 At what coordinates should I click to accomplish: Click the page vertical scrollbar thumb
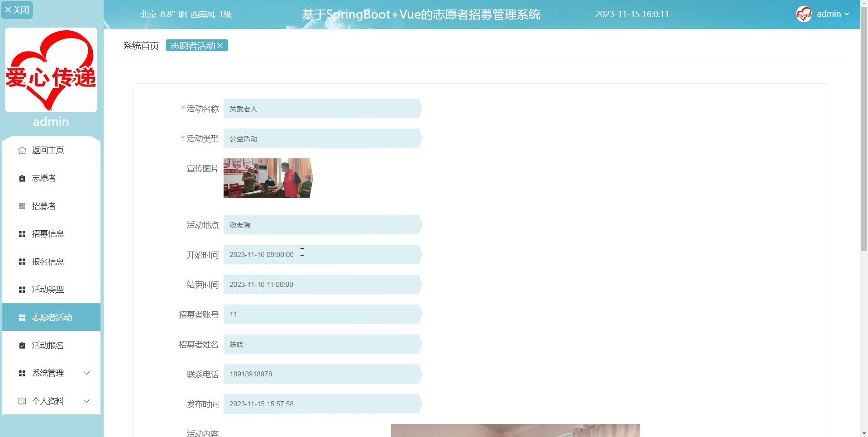tap(864, 129)
